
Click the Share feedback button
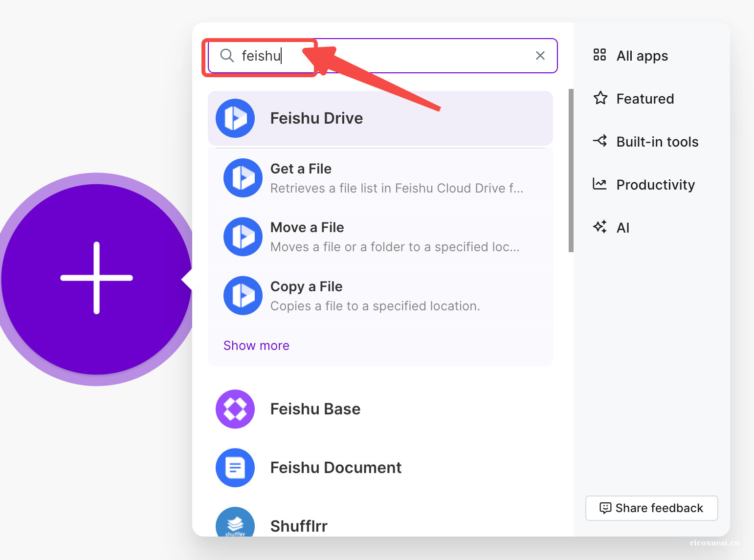pos(651,508)
